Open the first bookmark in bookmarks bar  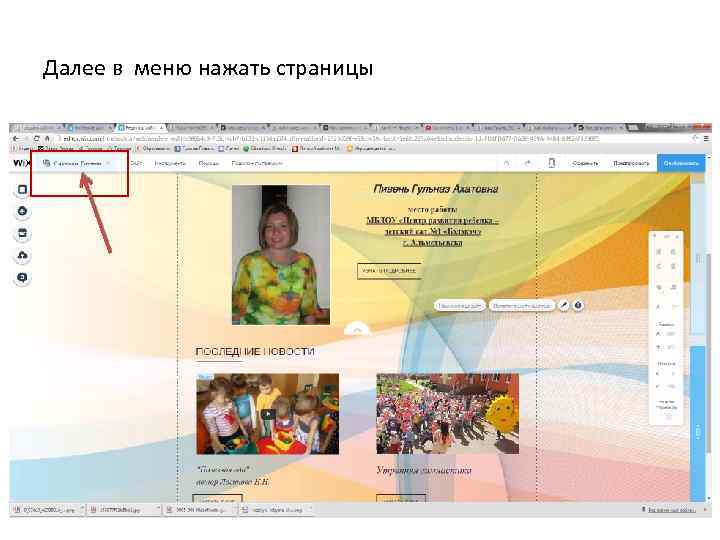pyautogui.click(x=20, y=148)
